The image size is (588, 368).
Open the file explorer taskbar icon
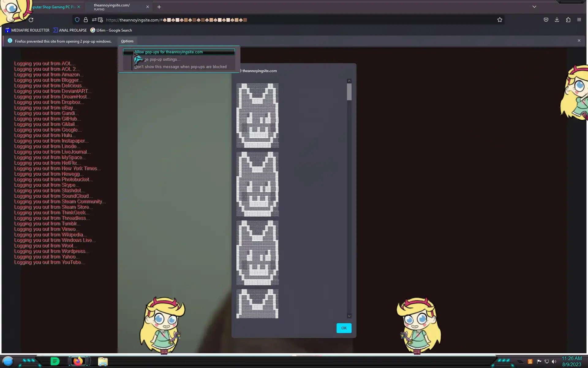103,362
